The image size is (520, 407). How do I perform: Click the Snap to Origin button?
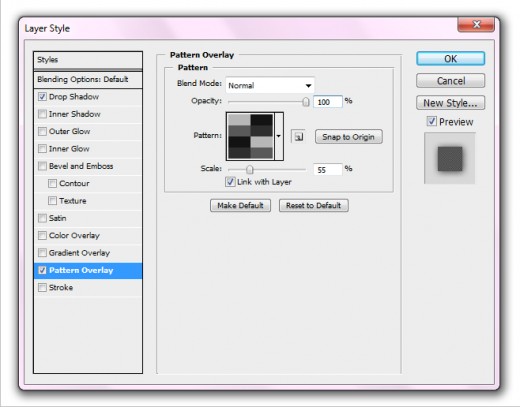point(348,137)
